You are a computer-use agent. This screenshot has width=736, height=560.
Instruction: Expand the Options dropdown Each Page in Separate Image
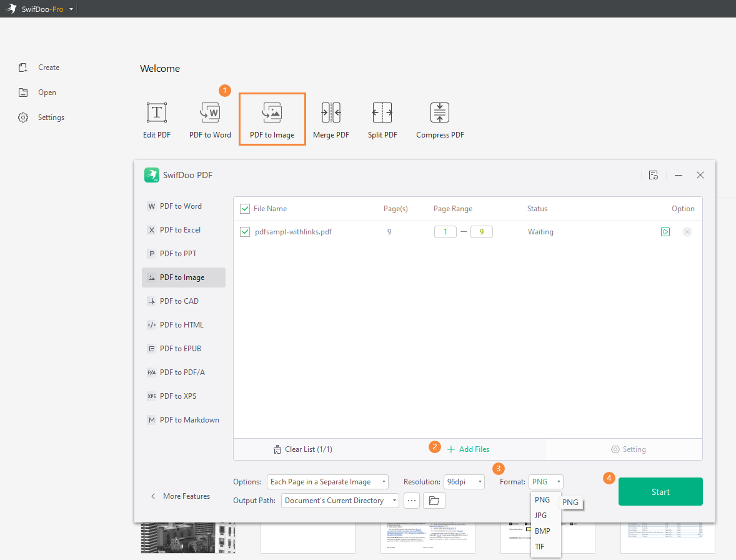pyautogui.click(x=327, y=482)
